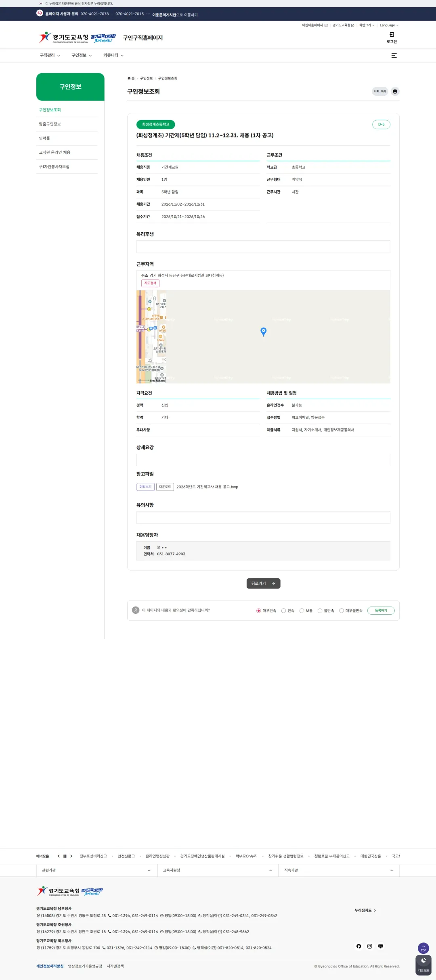Open the Facebook page icon in footer

[359, 946]
